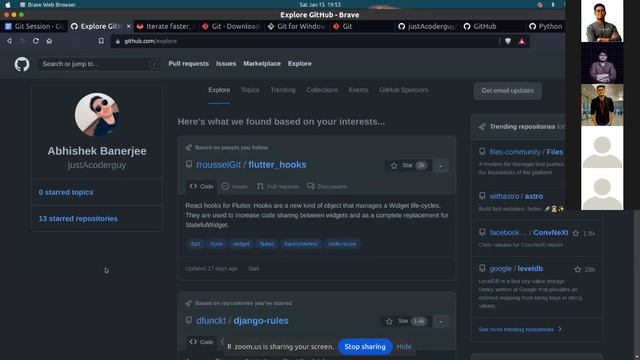This screenshot has height=360, width=640.
Task: Select the hacktoberfest topic tag
Action: pos(301,244)
